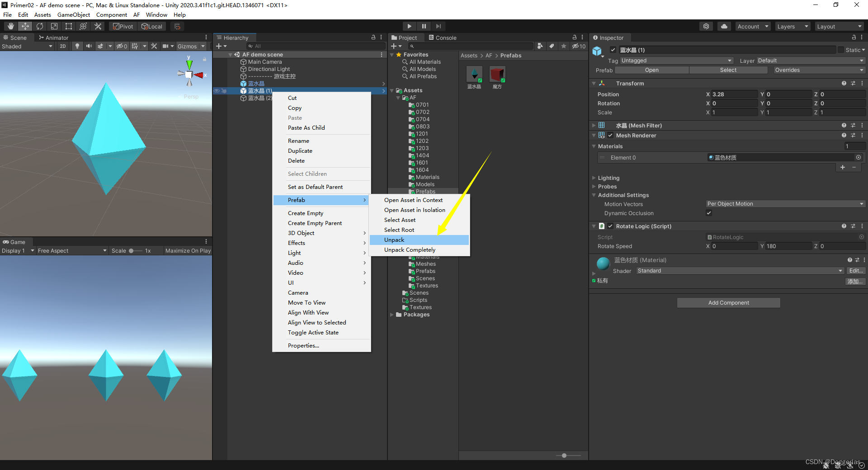This screenshot has height=470, width=868.
Task: Select the Scale tool in toolbar
Action: (54, 26)
